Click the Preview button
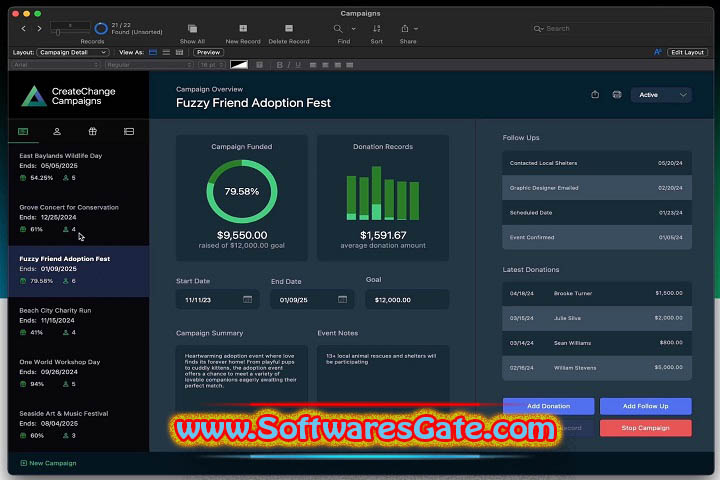The width and height of the screenshot is (720, 480). pos(208,52)
